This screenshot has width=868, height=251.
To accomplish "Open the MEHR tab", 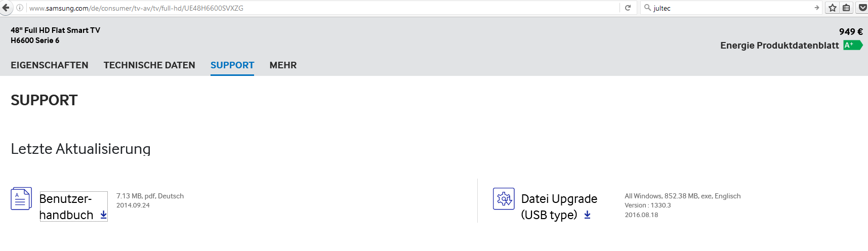I will (283, 65).
